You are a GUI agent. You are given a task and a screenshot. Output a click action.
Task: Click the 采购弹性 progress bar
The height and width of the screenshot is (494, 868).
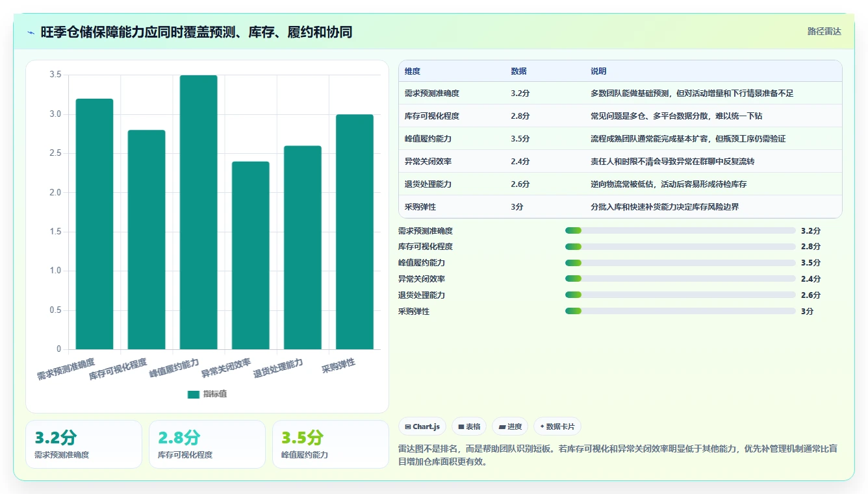tap(680, 312)
